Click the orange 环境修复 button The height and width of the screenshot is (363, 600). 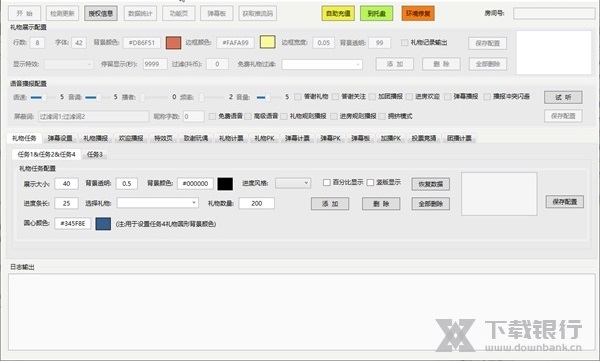[418, 13]
